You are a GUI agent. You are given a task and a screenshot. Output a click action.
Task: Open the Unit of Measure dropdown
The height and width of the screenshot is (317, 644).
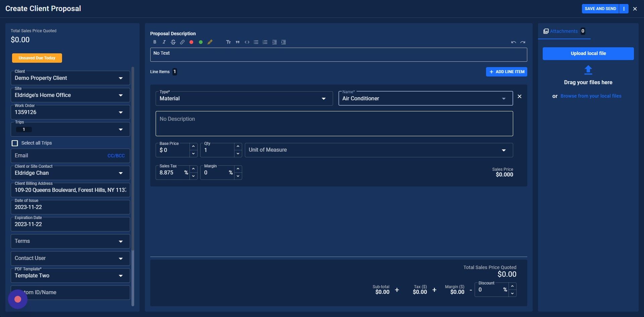pyautogui.click(x=379, y=150)
